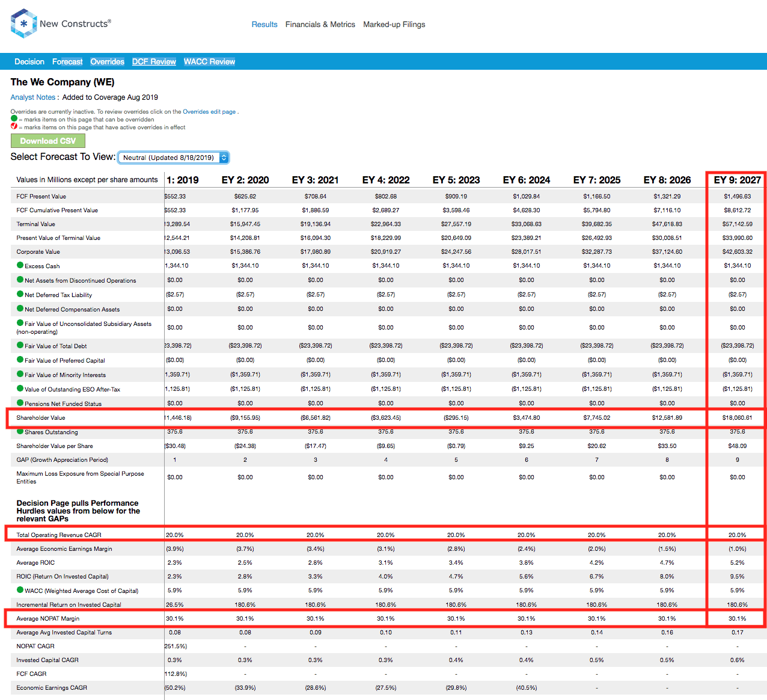Select the green dot next to Net Deferred Tax Liability

[x=20, y=294]
